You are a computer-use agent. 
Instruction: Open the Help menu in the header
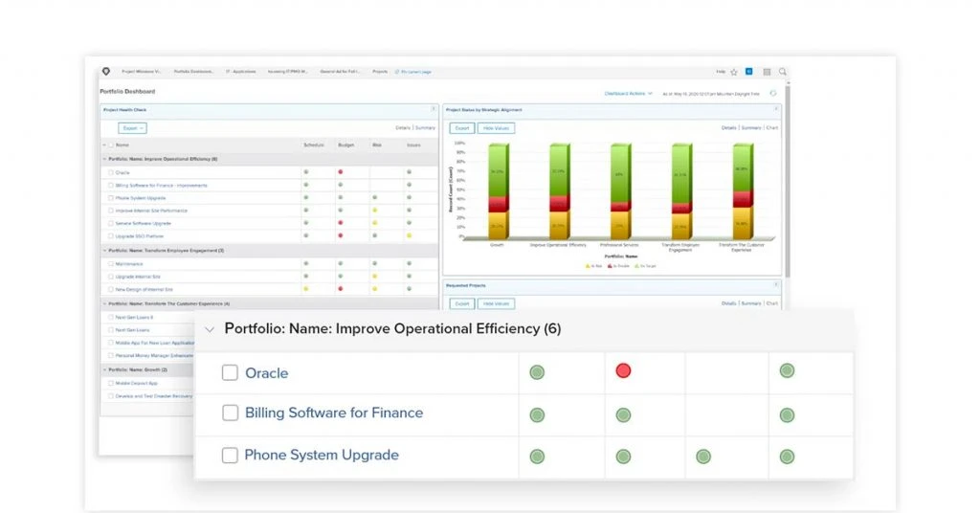tap(721, 72)
